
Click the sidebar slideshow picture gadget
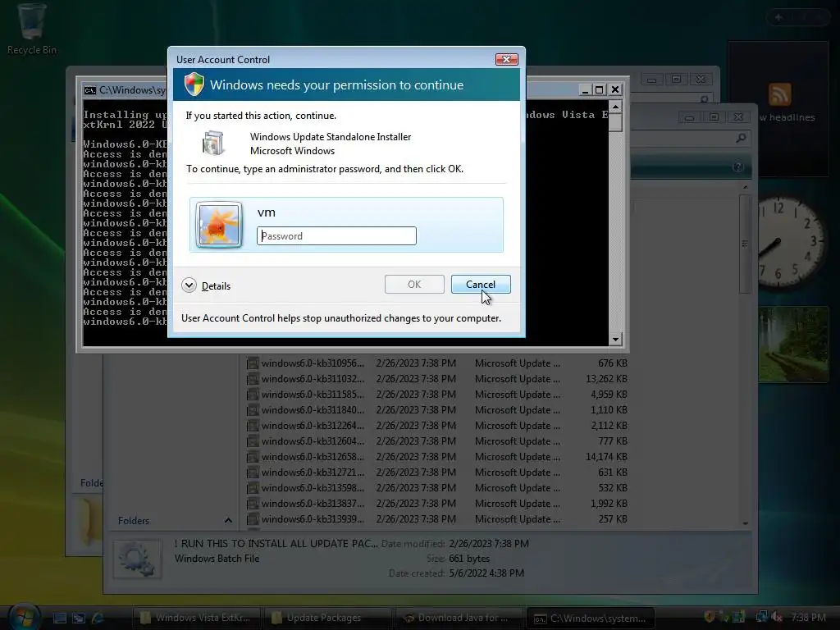(793, 345)
